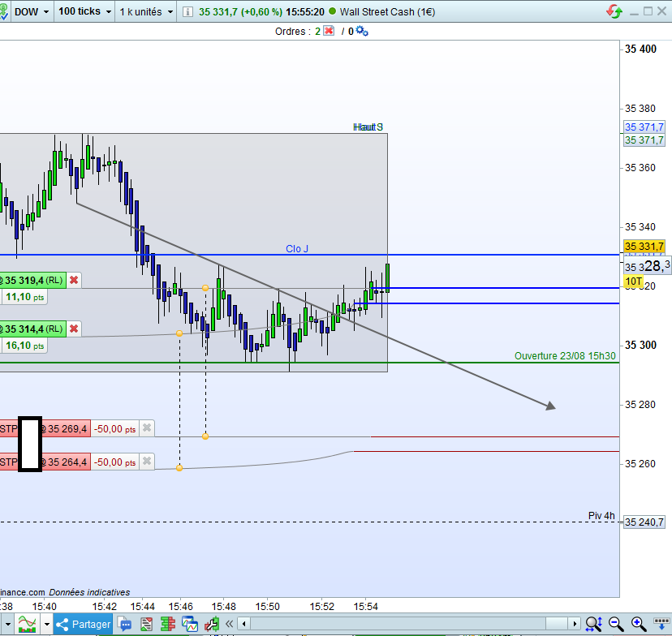Click the red-green refresh arrows icon

tap(614, 11)
